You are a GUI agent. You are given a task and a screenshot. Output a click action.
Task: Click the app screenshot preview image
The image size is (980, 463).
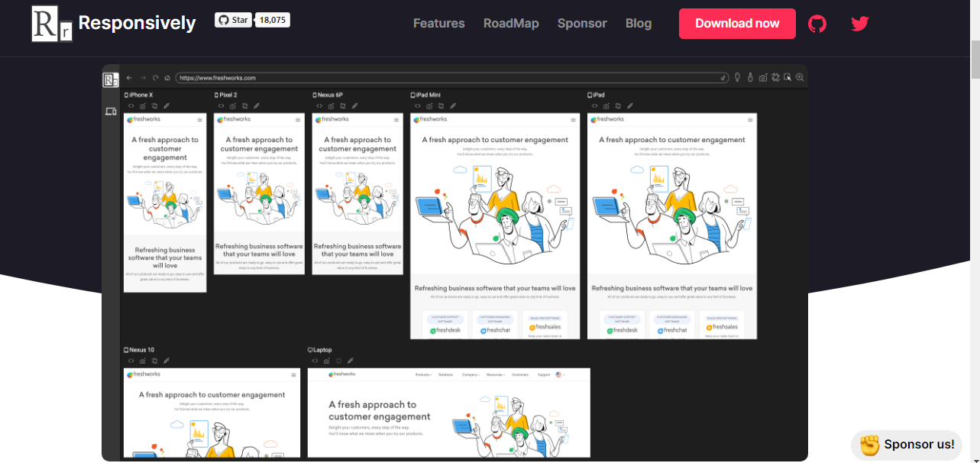pos(454,263)
